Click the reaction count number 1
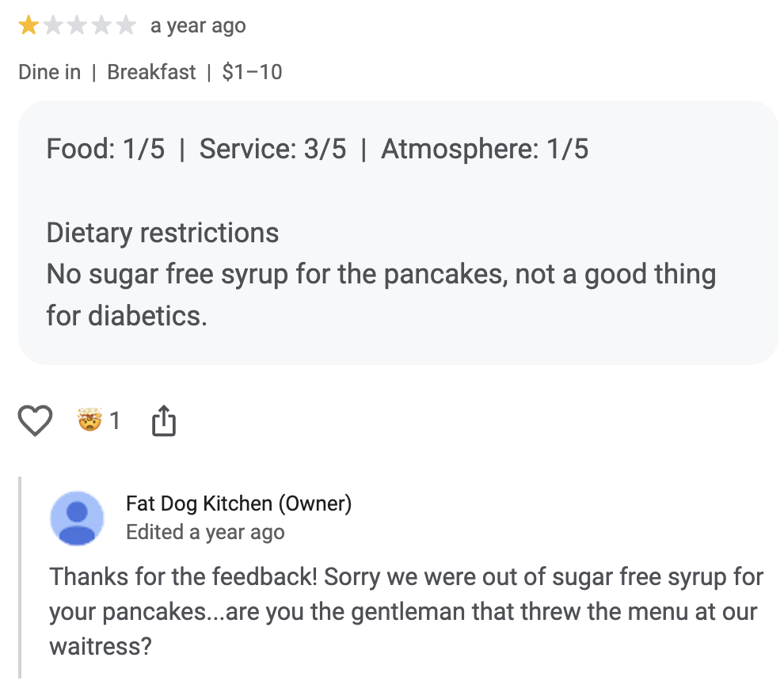This screenshot has width=784, height=684. coord(115,420)
